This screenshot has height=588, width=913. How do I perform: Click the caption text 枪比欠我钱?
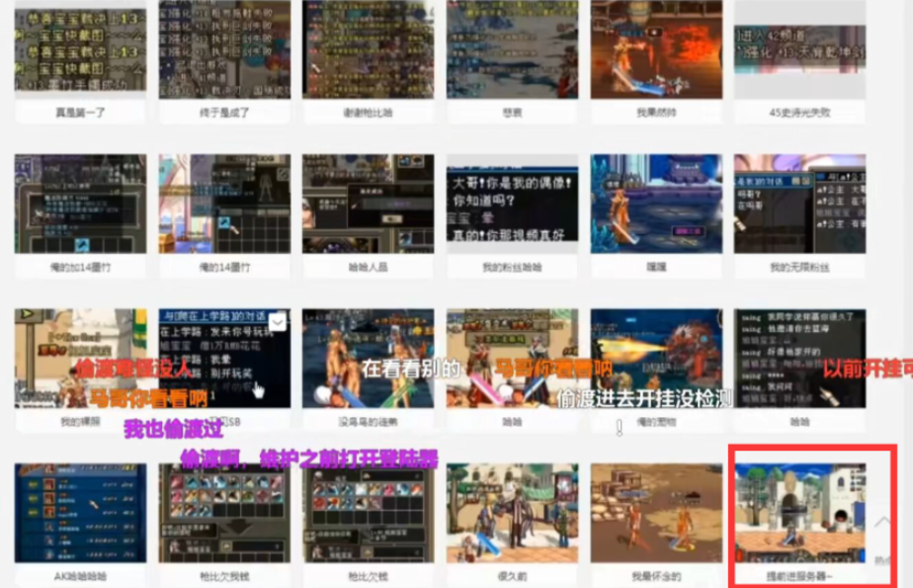tap(224, 576)
